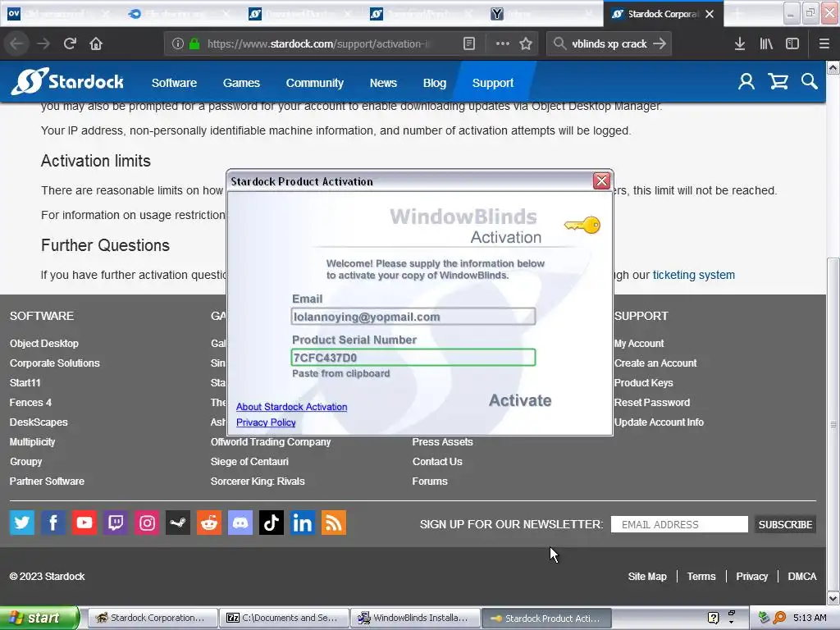Screen dimensions: 840x630
Task: Open Stardock Instagram icon
Action: point(147,523)
